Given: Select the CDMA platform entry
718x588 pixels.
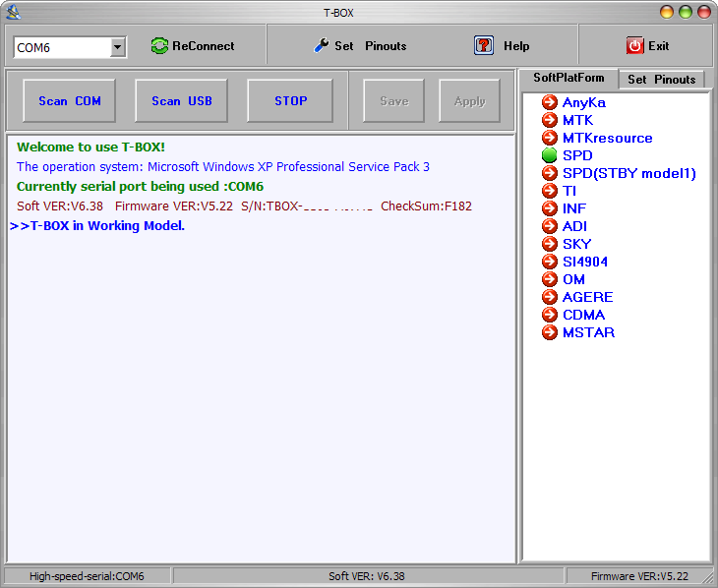Looking at the screenshot, I should click(x=584, y=315).
